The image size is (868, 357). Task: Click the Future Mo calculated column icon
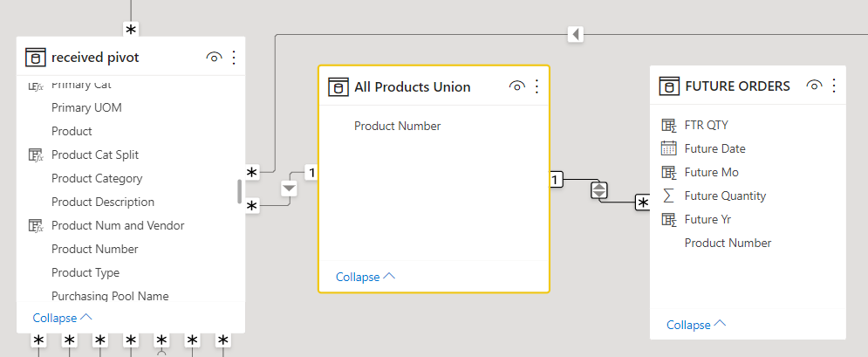pyautogui.click(x=669, y=172)
